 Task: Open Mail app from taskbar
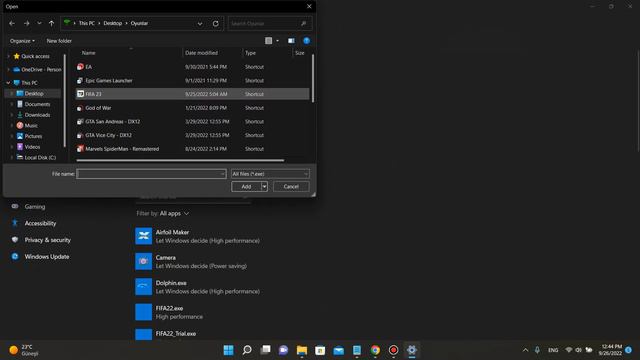pos(338,350)
